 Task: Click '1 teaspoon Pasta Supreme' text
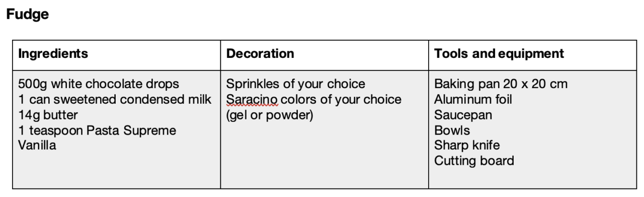[x=97, y=130]
